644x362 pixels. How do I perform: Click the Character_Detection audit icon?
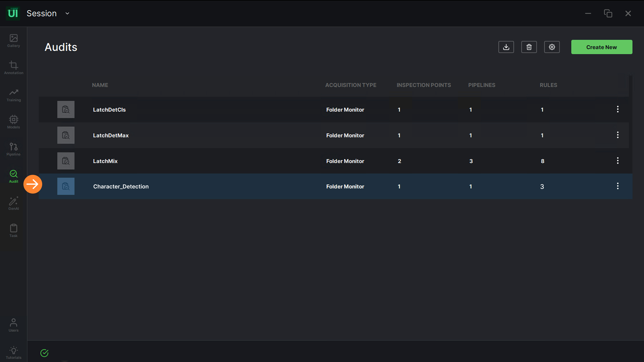66,186
